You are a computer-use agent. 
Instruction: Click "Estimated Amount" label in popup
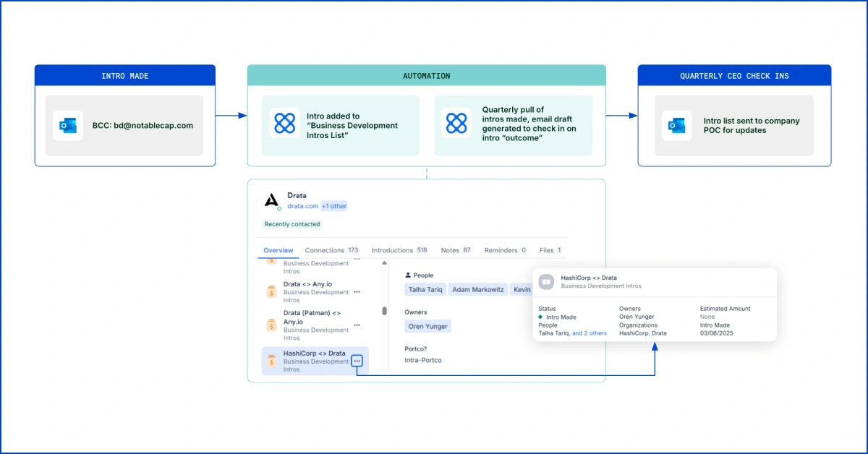tap(726, 309)
